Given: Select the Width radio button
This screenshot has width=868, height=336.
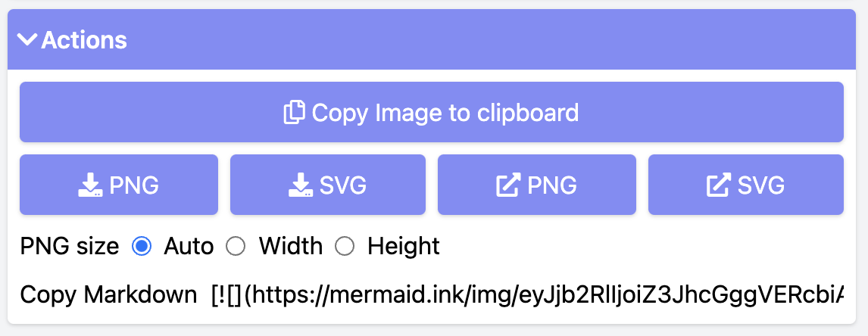Looking at the screenshot, I should (x=236, y=247).
